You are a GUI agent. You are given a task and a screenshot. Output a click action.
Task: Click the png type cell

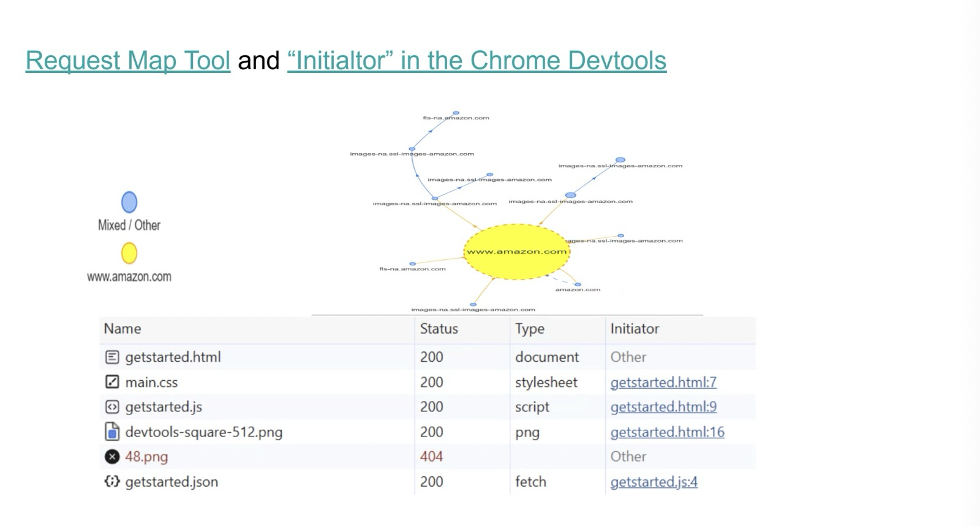tap(527, 433)
